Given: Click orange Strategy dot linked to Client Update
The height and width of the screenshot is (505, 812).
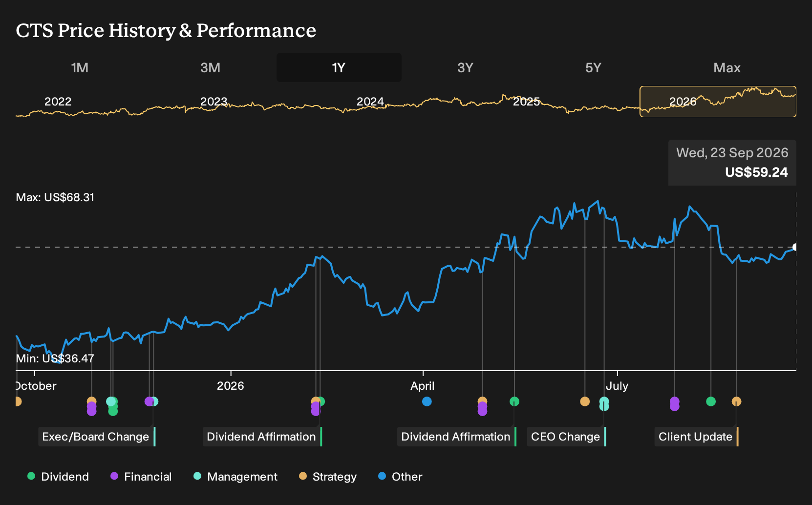Looking at the screenshot, I should (736, 401).
